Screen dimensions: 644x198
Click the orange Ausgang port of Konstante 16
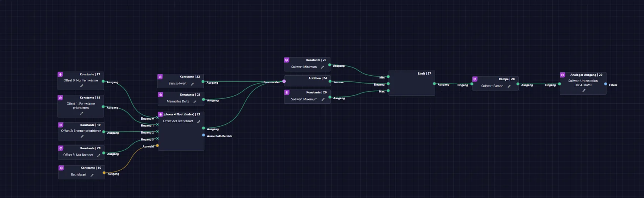[104, 173]
